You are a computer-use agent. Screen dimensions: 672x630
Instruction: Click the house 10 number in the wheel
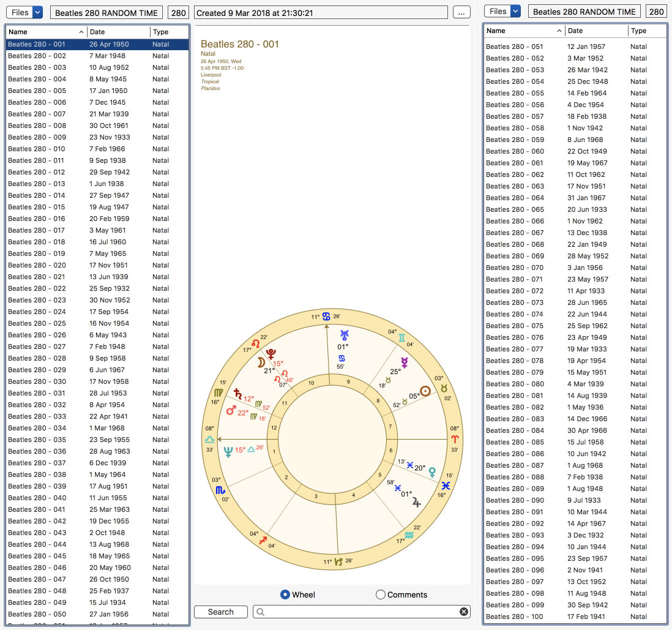tap(311, 383)
